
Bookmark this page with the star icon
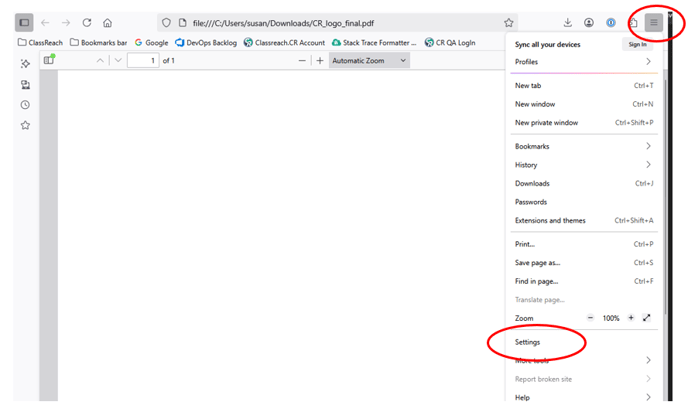pos(509,23)
